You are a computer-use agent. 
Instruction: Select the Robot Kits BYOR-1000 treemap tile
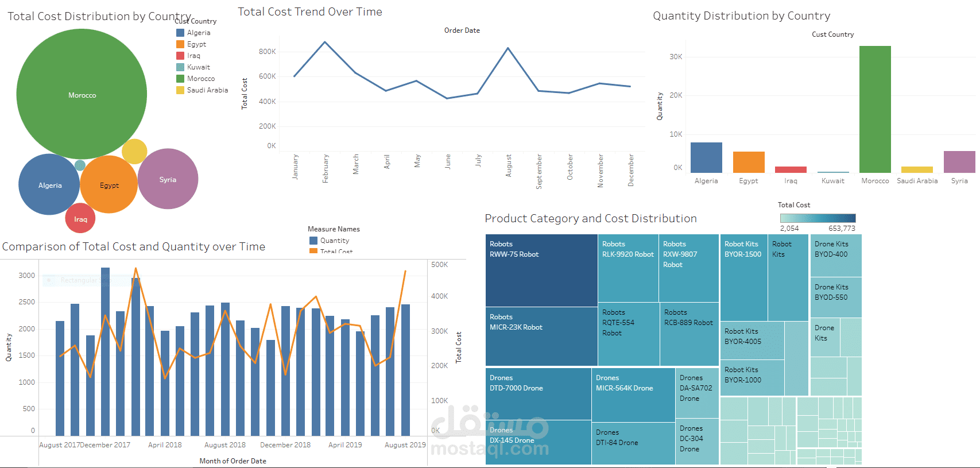(752, 378)
